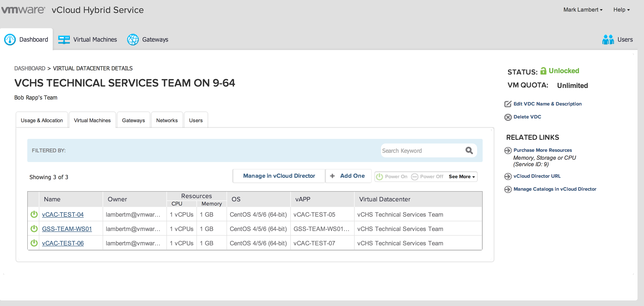Click the Add One button
This screenshot has width=644, height=306.
348,176
